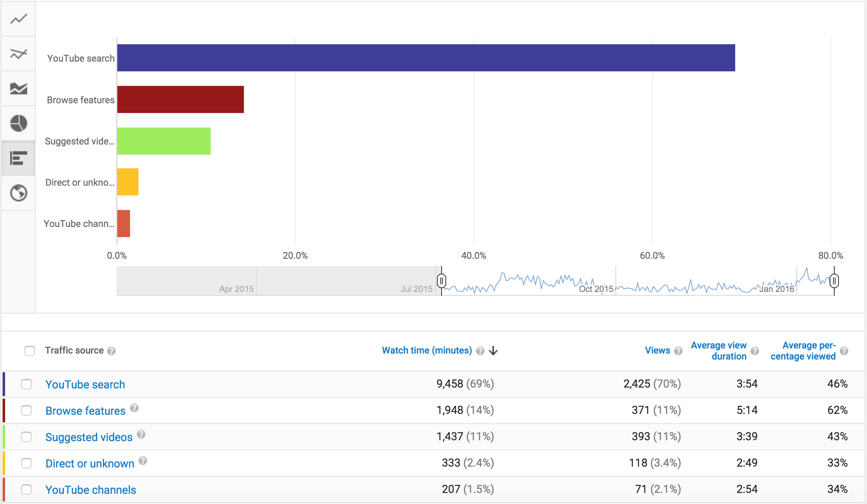Open the YouTube channels link

click(x=91, y=490)
